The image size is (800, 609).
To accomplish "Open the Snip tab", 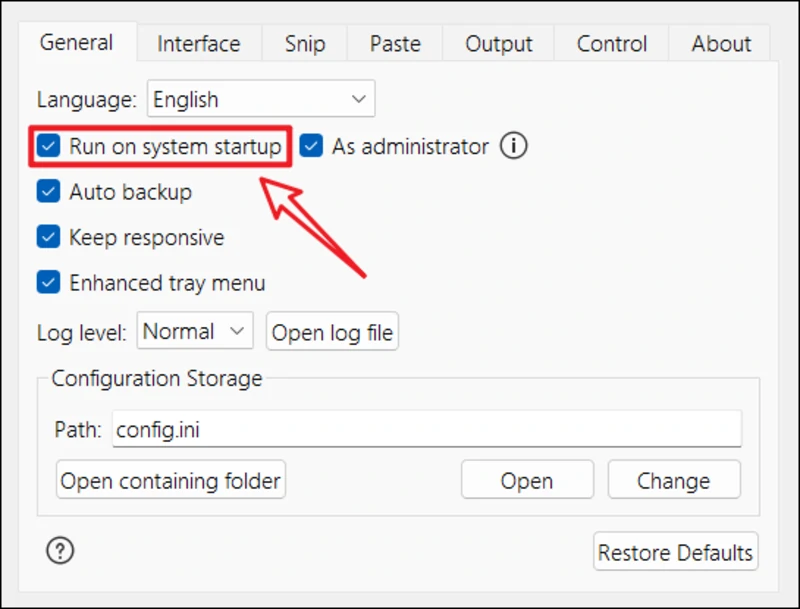I will pos(305,44).
